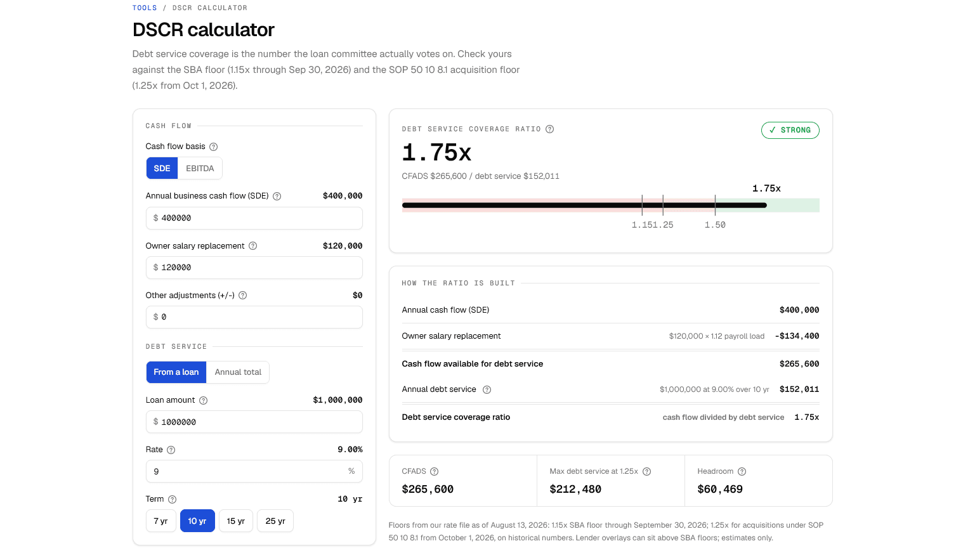Click the Owner salary replacement input field
Image resolution: width=956 pixels, height=560 pixels.
(x=254, y=268)
